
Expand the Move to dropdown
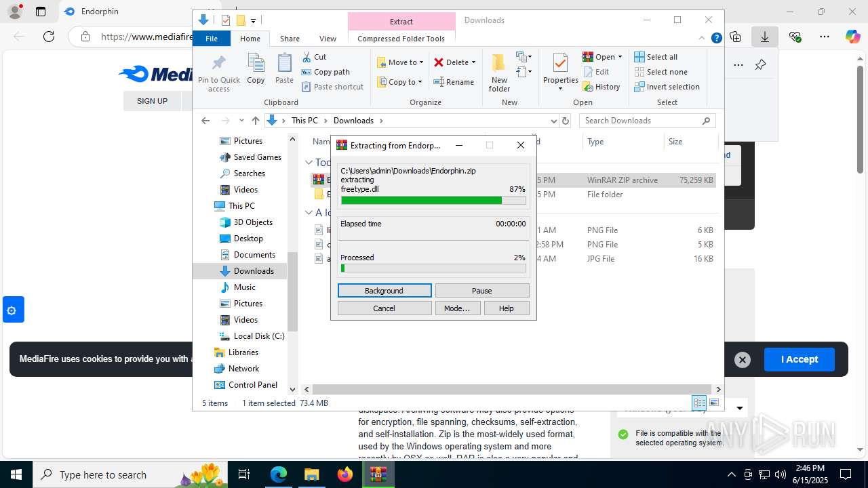[421, 62]
